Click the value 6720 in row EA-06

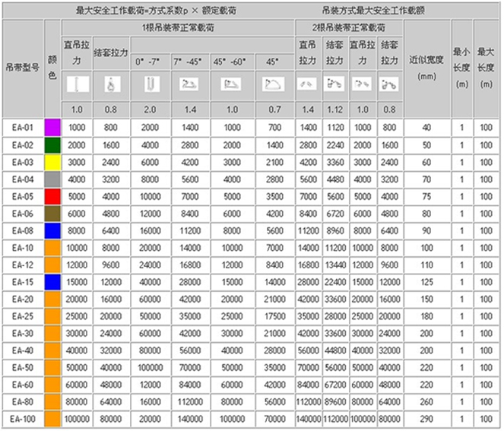coord(335,214)
